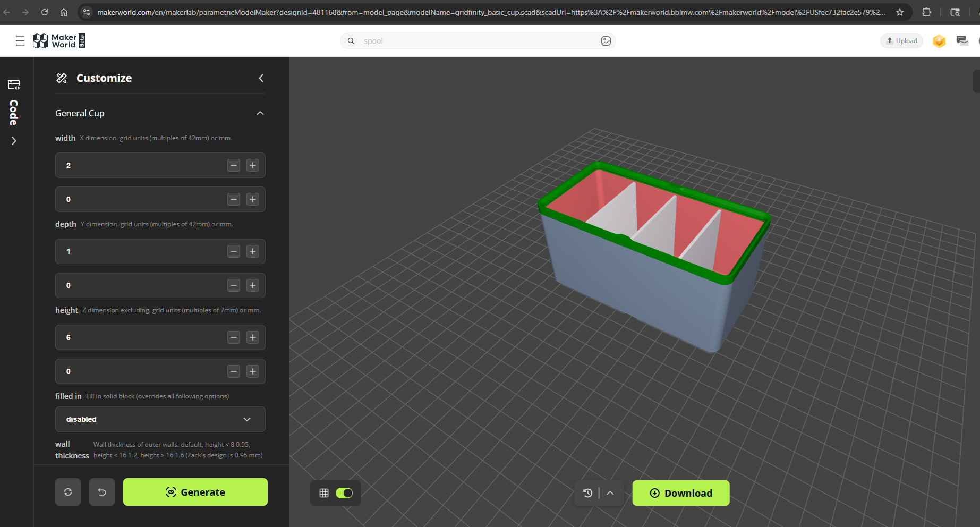Open the messages chat icon

tap(961, 41)
